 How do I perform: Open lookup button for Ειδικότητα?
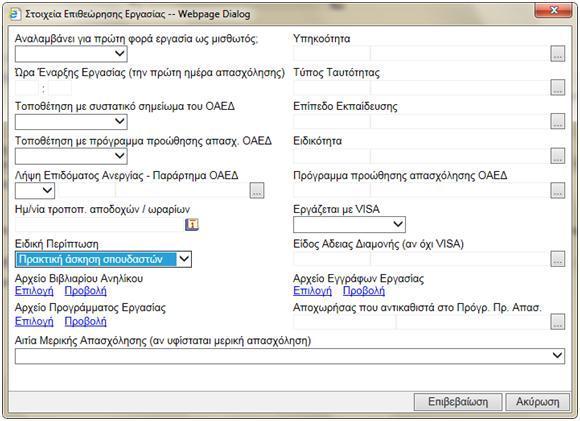tap(557, 156)
